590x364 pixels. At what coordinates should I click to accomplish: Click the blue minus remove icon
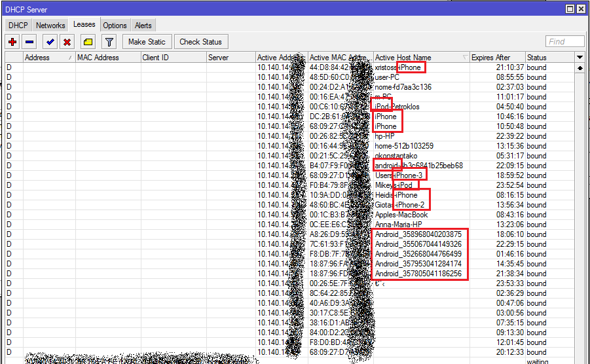(x=29, y=42)
